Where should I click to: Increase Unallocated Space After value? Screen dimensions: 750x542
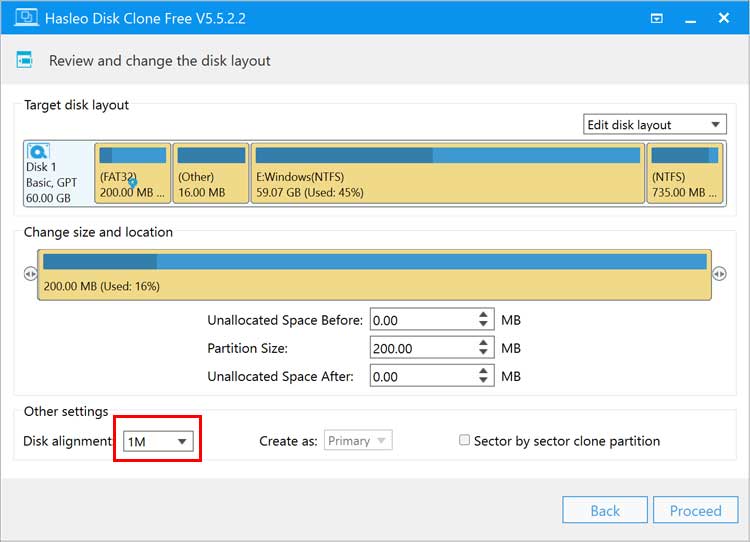[x=484, y=371]
